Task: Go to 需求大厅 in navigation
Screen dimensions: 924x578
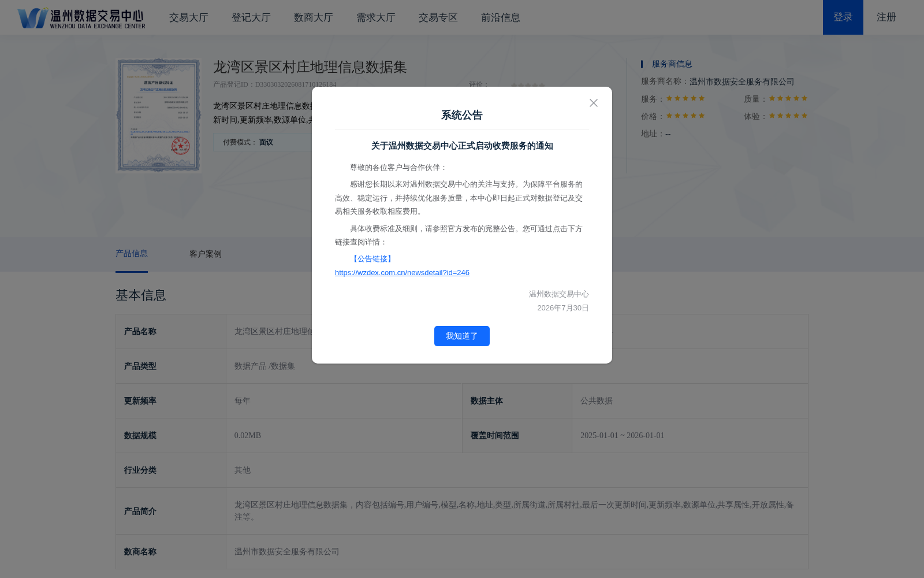Action: coord(376,17)
